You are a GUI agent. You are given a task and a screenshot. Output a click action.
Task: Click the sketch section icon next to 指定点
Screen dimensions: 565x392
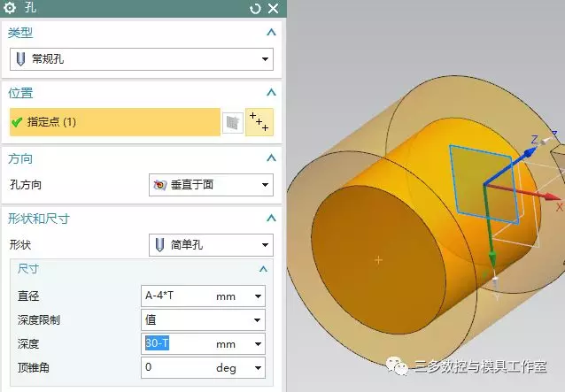click(232, 122)
